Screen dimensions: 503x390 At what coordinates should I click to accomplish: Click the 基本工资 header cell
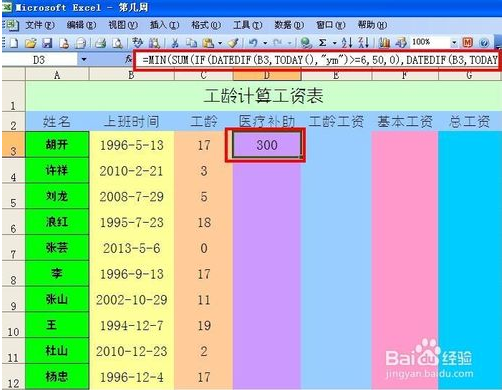click(405, 121)
